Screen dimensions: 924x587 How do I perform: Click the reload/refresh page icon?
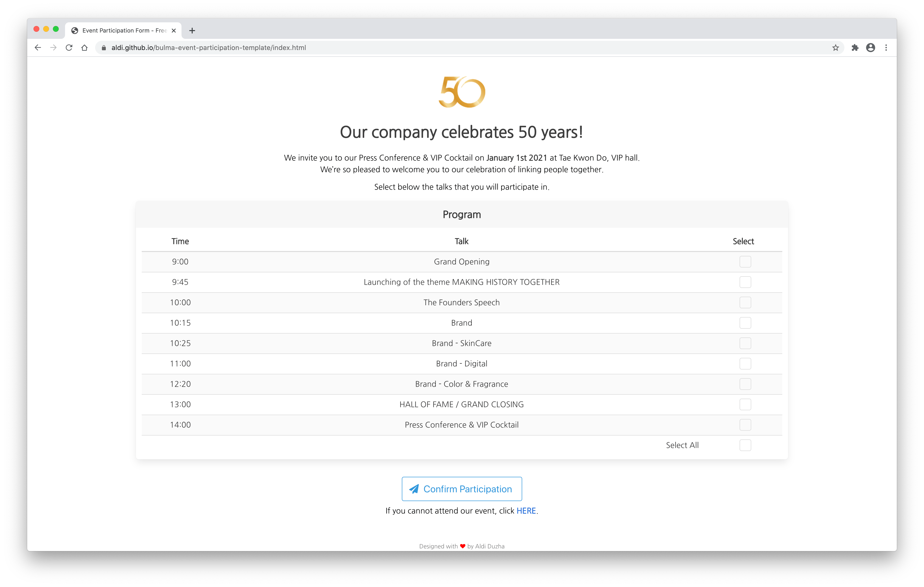[x=69, y=47]
